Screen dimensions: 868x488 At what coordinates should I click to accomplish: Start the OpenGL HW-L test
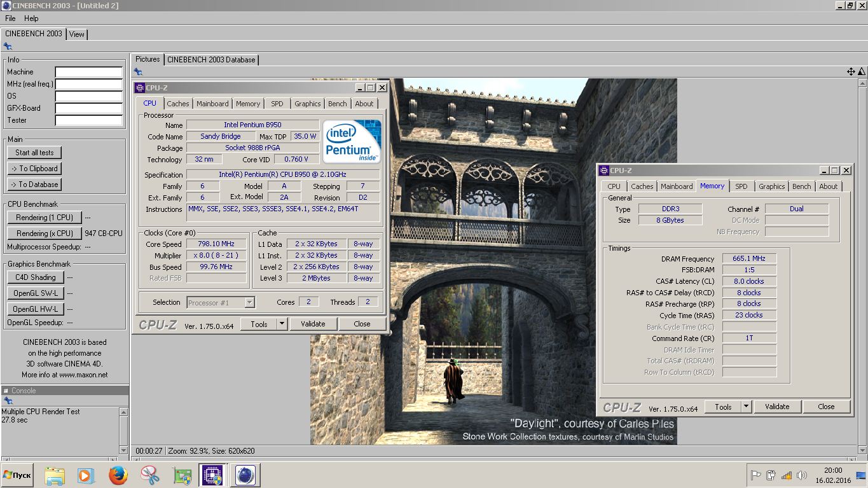36,309
